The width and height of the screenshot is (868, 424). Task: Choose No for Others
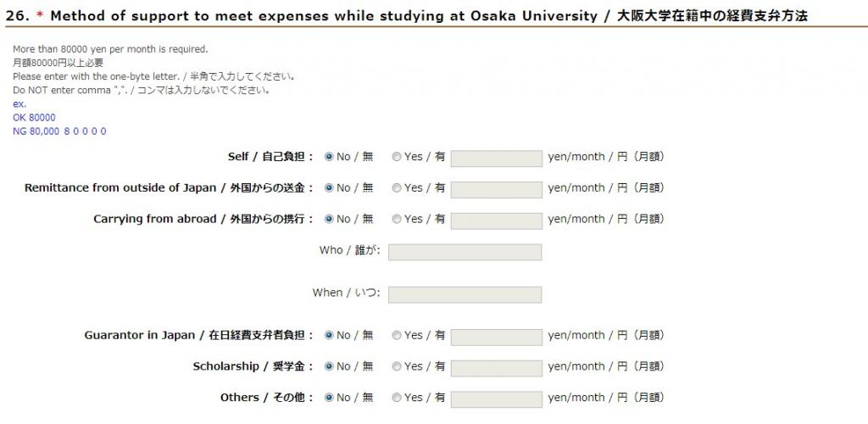click(329, 398)
